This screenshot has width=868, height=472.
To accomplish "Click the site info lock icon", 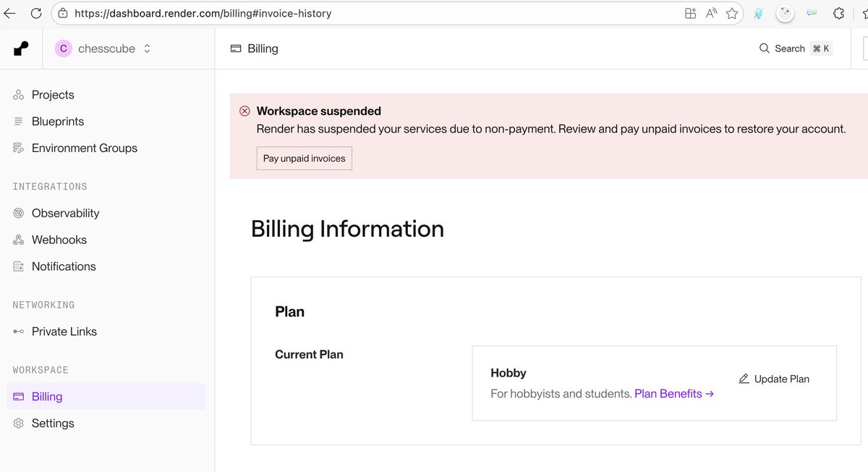I will 63,13.
